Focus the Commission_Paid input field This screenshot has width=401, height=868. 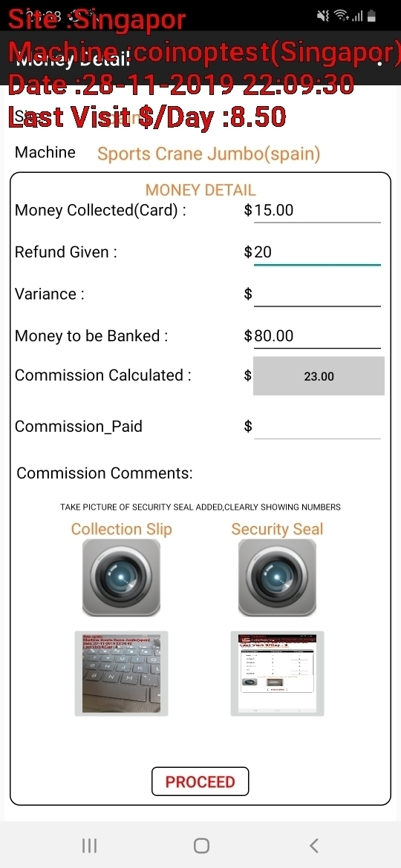[317, 427]
